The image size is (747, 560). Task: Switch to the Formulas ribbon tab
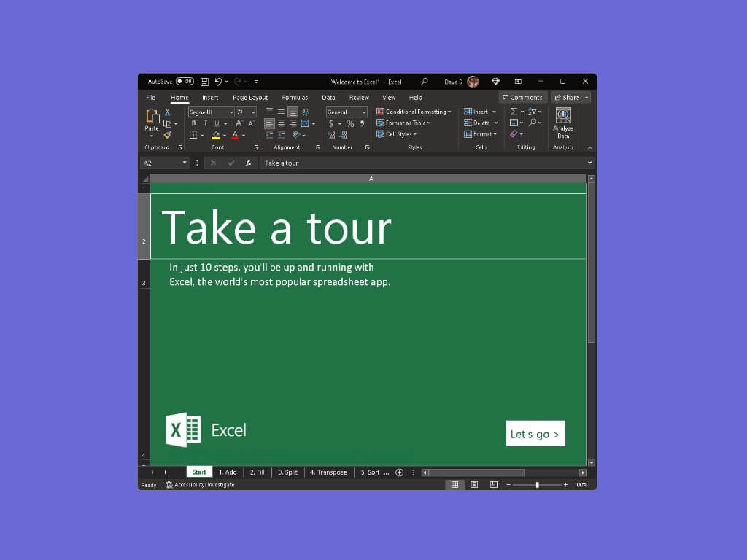pos(295,98)
